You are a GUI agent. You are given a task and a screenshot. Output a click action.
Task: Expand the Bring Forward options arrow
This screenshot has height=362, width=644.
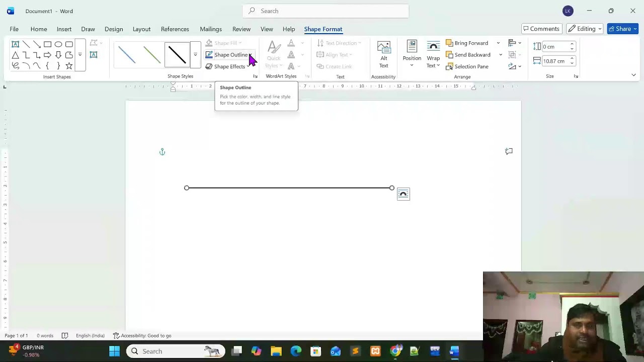pyautogui.click(x=498, y=43)
